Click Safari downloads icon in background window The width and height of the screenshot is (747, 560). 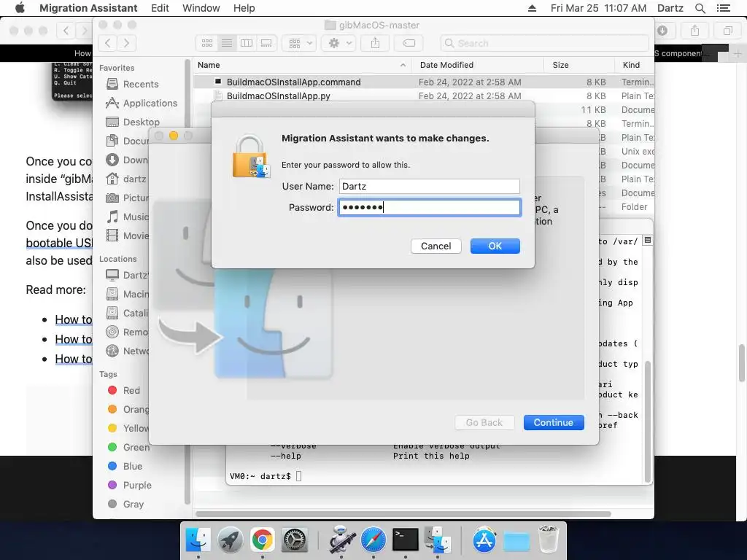[662, 31]
